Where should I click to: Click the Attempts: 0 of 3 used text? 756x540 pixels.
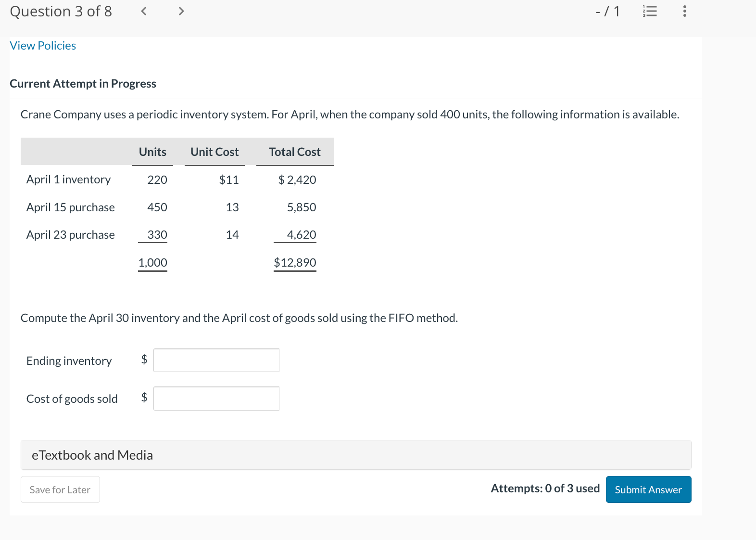click(545, 489)
